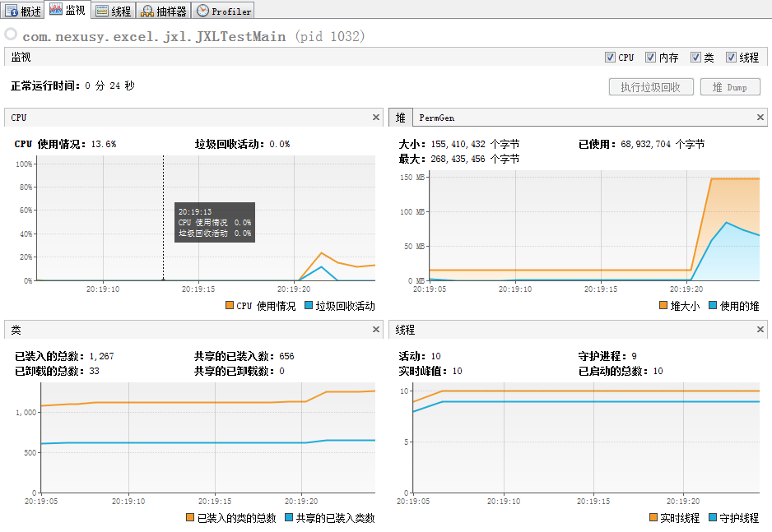
Task: Toggle the 类 classes checkbox
Action: point(695,57)
